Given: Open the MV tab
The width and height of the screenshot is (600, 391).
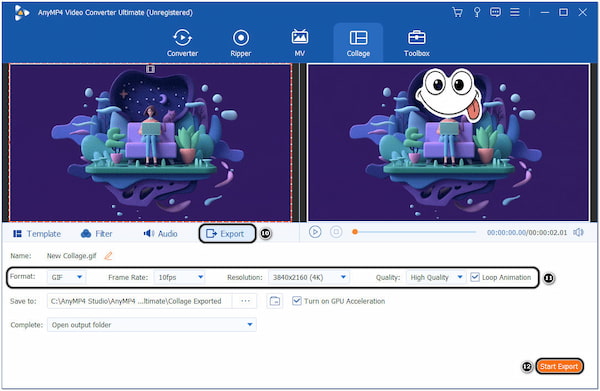Looking at the screenshot, I should [300, 43].
